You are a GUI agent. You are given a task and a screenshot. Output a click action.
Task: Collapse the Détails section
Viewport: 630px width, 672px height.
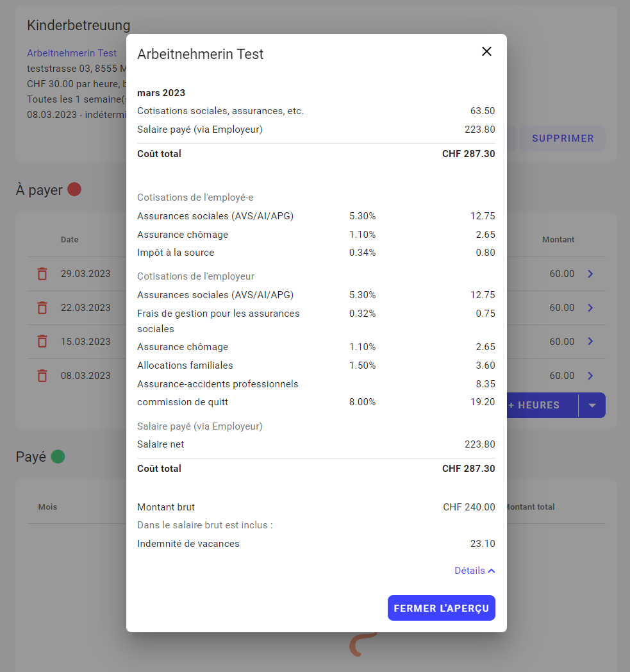(474, 571)
